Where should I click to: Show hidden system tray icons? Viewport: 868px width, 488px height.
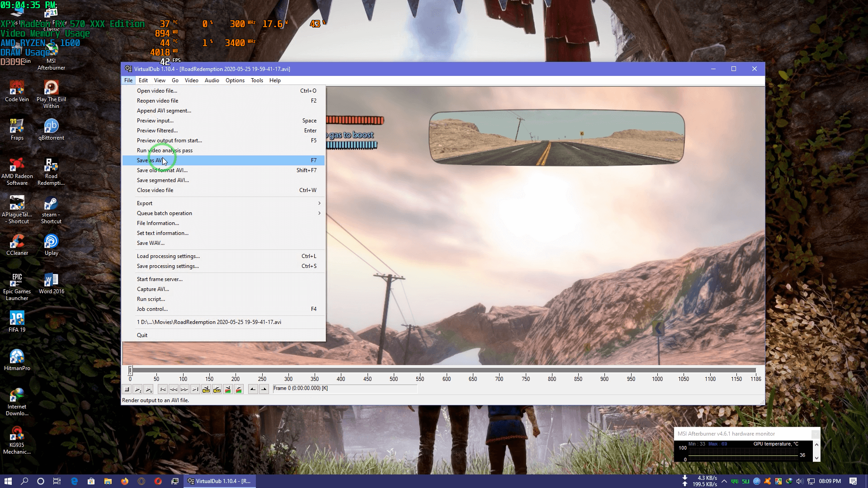pyautogui.click(x=724, y=481)
